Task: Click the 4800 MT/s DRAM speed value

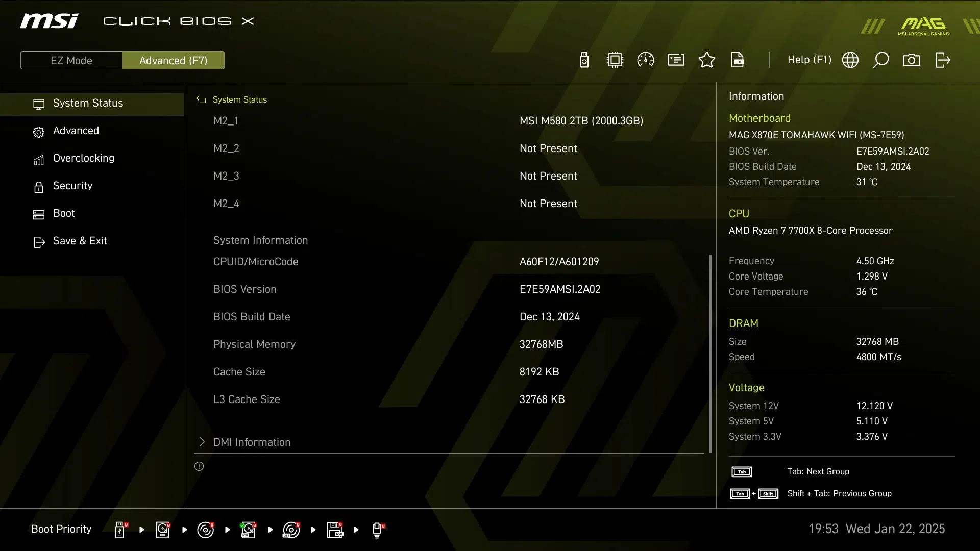Action: click(879, 357)
